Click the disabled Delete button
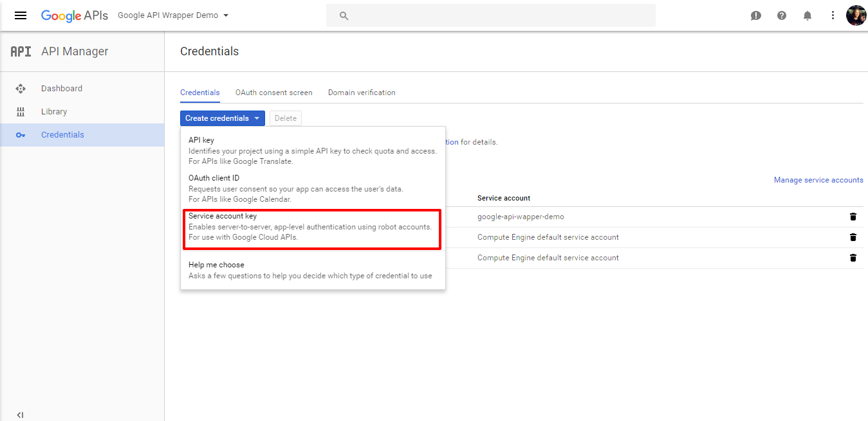The height and width of the screenshot is (421, 868). 286,118
